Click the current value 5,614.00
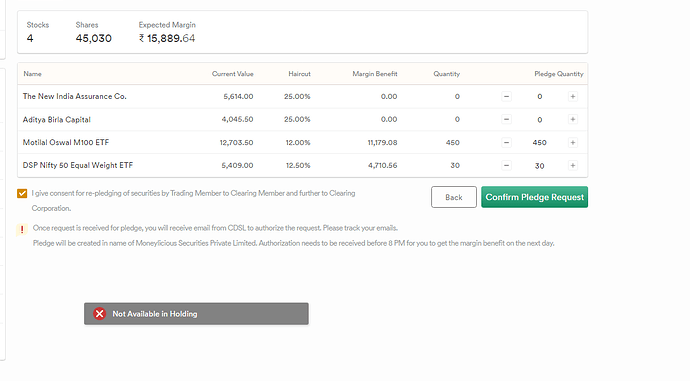Screen dimensions: 690x381 [x=238, y=96]
